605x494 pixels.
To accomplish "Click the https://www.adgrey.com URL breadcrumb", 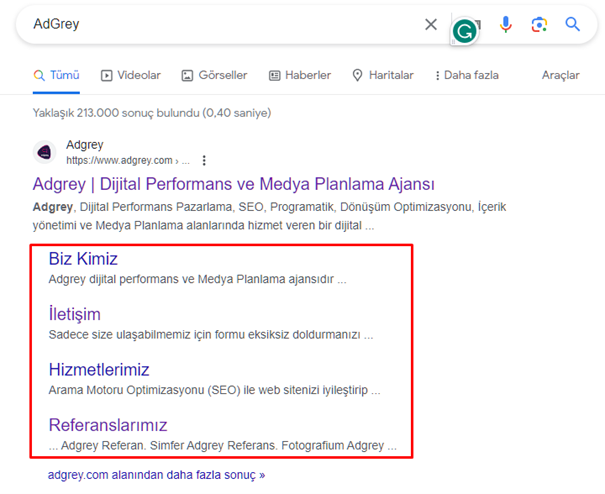I will [x=128, y=161].
